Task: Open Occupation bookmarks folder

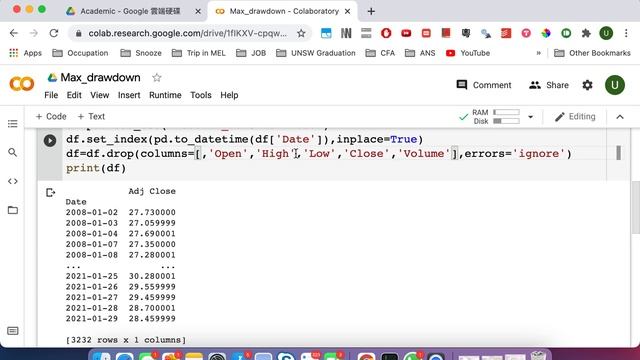Action: click(x=80, y=53)
